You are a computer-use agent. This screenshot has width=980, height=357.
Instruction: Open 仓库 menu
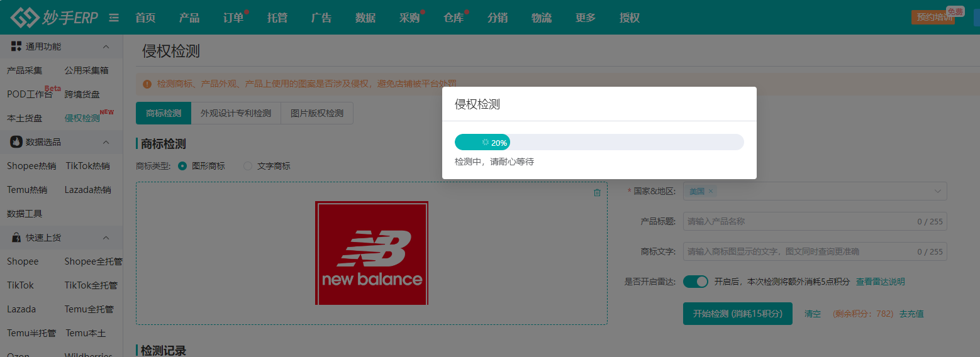click(454, 18)
